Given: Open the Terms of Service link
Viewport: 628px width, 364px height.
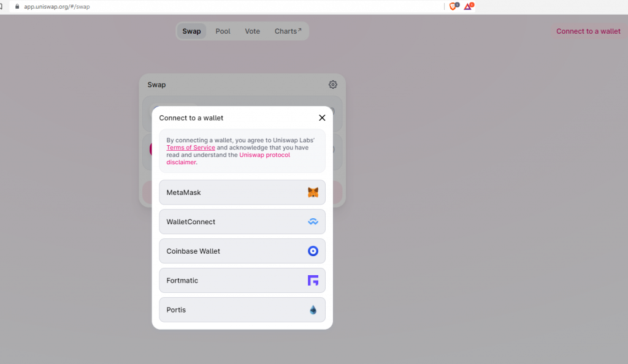Looking at the screenshot, I should [191, 148].
